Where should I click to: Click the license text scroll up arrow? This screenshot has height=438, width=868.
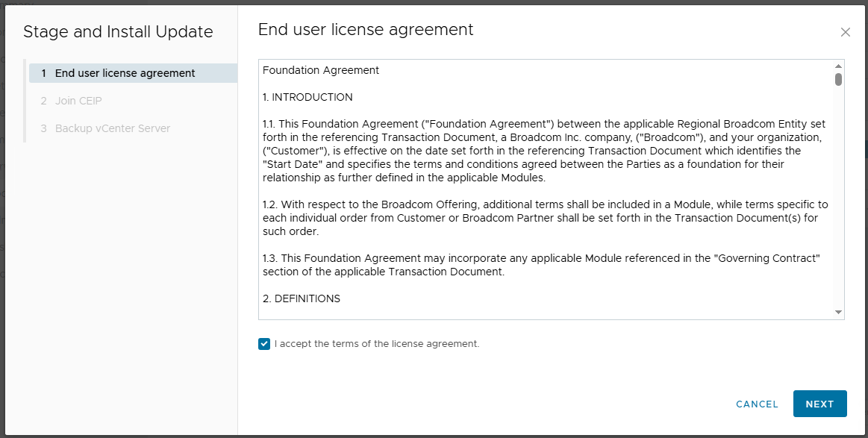839,66
